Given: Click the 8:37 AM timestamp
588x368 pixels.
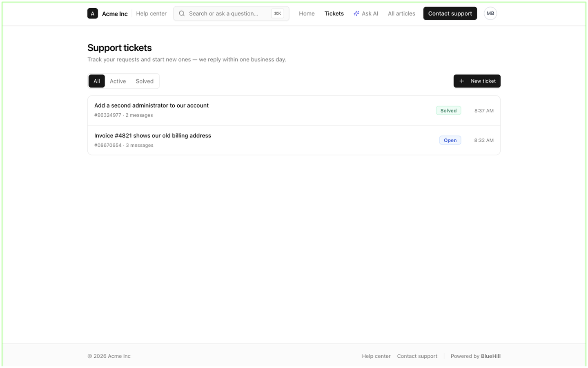Looking at the screenshot, I should tap(484, 110).
